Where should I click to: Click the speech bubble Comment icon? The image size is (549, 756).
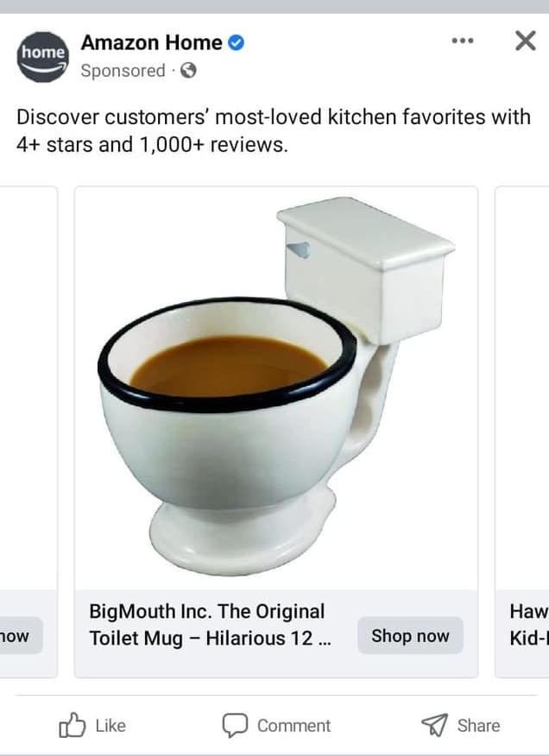235,726
